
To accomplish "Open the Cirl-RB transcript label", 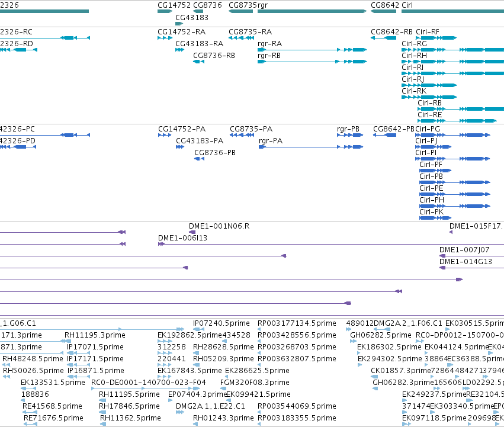I will (429, 103).
